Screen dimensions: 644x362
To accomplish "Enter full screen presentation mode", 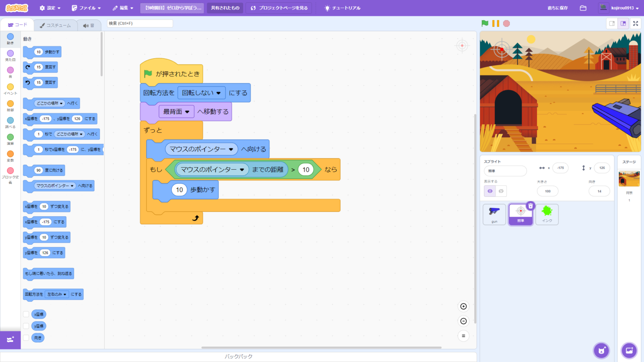I will 636,23.
